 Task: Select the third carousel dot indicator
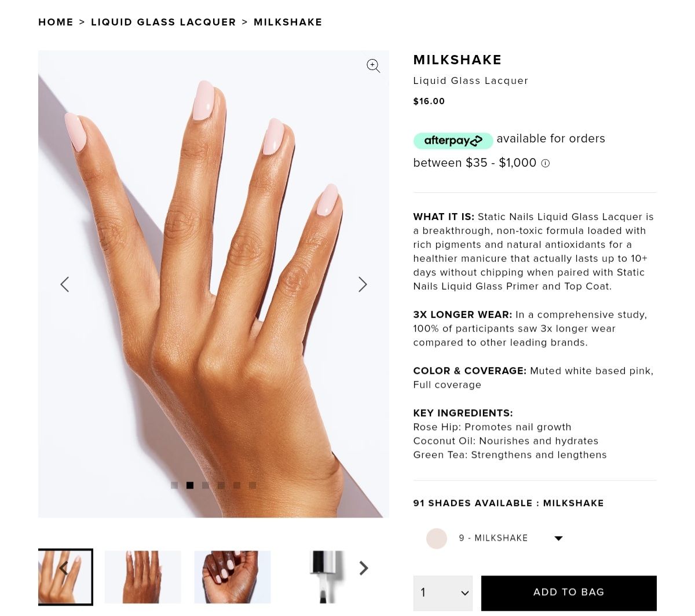click(x=206, y=485)
